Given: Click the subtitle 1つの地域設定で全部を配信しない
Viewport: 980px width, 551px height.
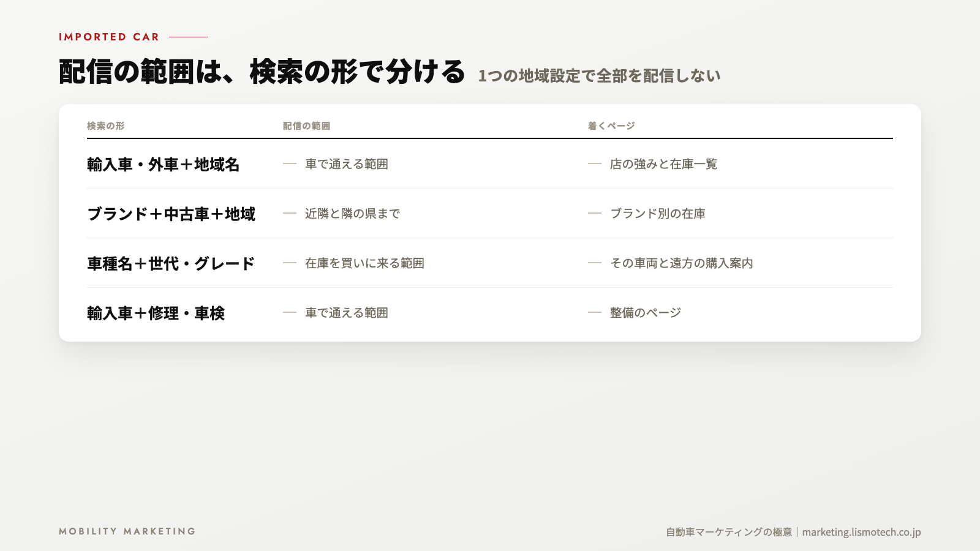Looking at the screenshot, I should click(x=599, y=76).
